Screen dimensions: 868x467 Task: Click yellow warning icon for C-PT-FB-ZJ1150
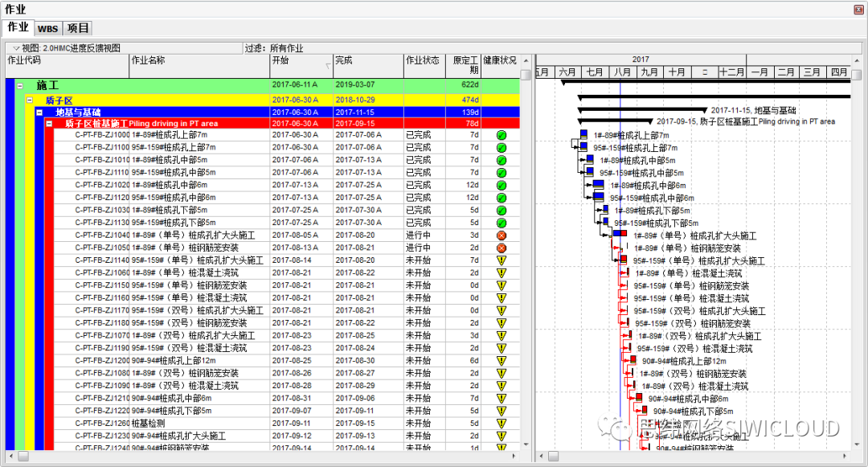[502, 285]
